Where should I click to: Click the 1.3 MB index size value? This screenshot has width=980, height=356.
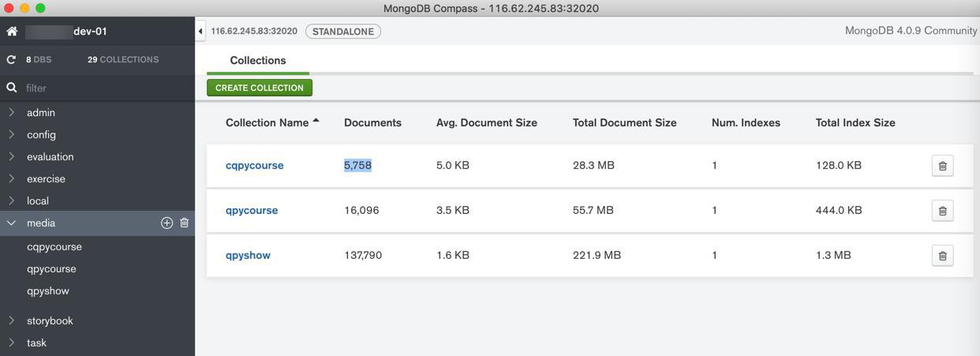[833, 256]
